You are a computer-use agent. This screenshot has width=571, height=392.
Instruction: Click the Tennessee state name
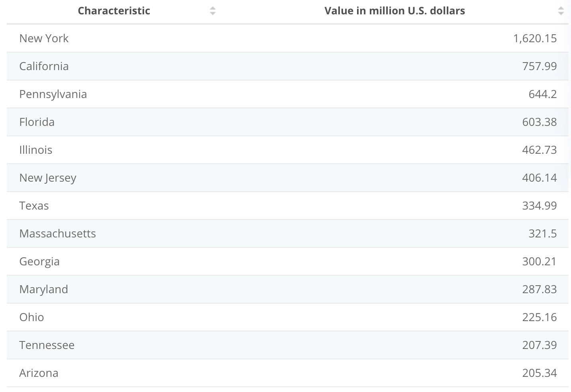click(47, 345)
